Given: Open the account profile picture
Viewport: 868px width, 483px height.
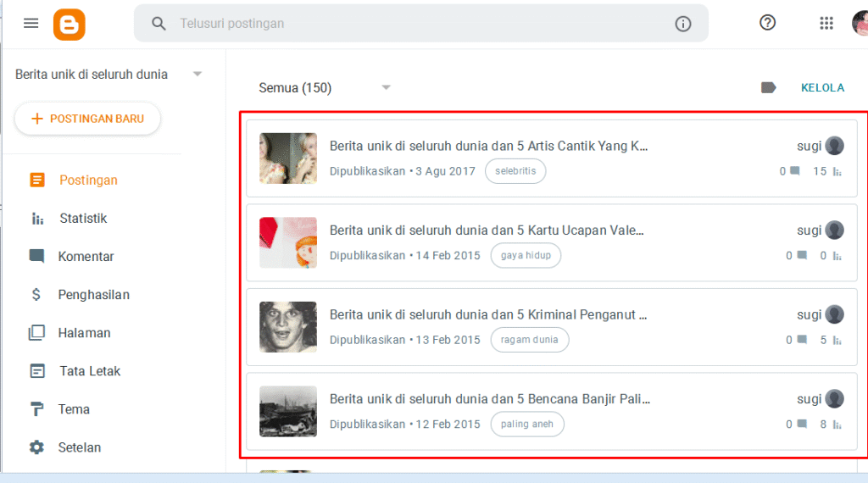Looking at the screenshot, I should pyautogui.click(x=860, y=23).
